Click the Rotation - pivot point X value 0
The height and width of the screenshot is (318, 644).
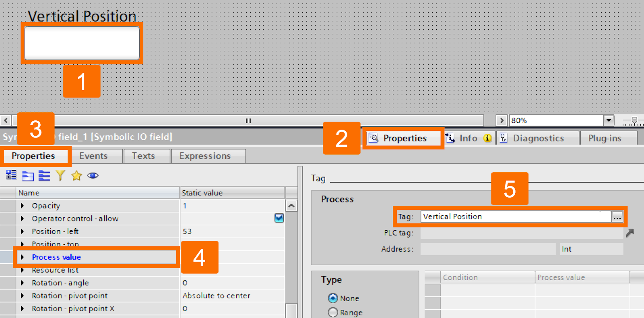[232, 309]
